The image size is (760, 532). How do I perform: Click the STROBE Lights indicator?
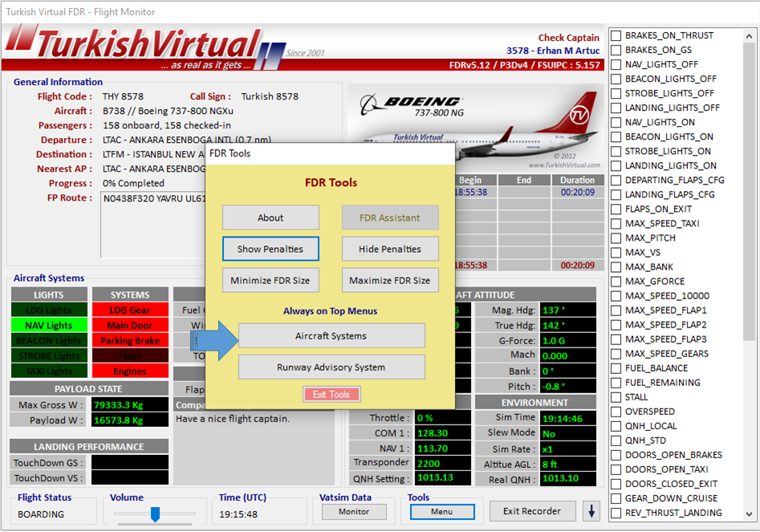(x=49, y=356)
